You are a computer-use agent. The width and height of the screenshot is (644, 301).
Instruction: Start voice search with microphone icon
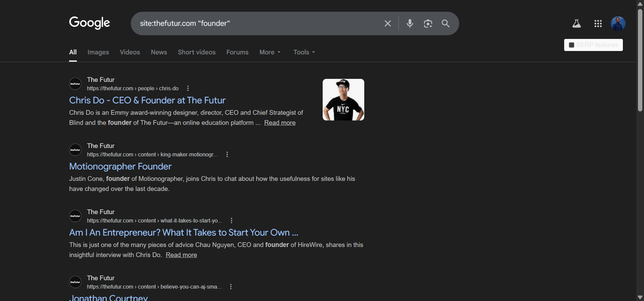(410, 23)
